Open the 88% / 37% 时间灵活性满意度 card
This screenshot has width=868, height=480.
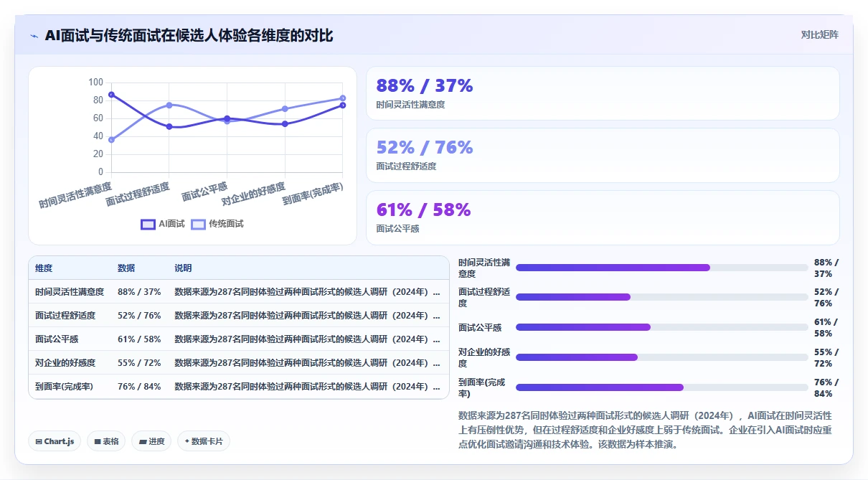(603, 93)
